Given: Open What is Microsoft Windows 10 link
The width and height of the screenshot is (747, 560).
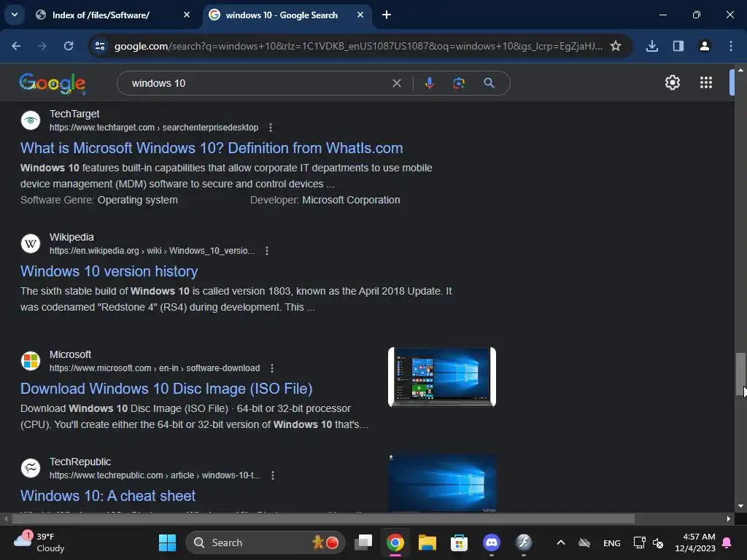Looking at the screenshot, I should tap(212, 148).
